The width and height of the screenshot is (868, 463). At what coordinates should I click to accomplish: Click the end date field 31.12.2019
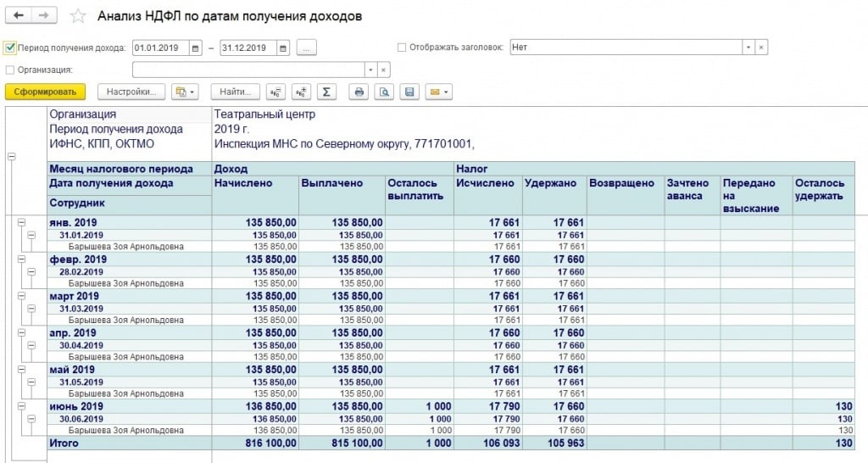(247, 47)
